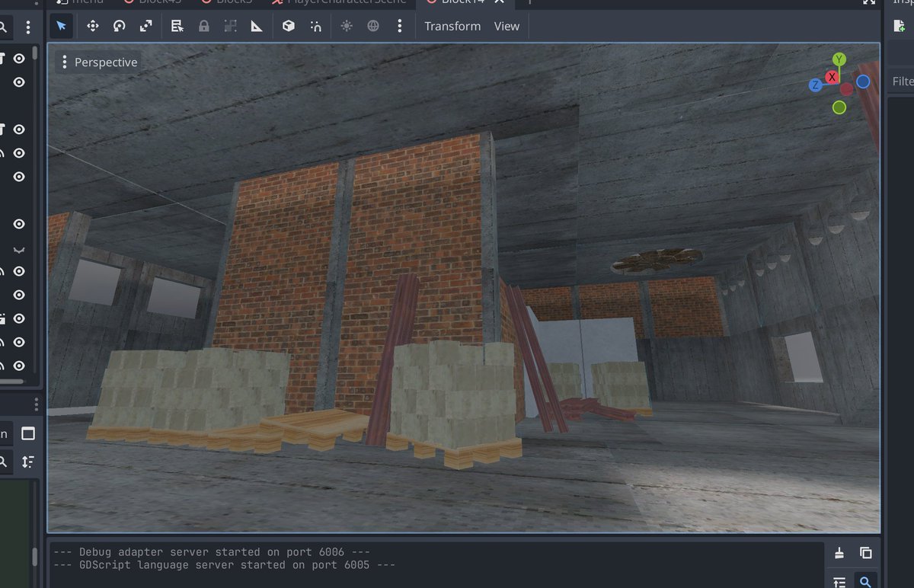Viewport: 914px width, 588px height.
Task: Copy output log contents icon
Action: pos(866,553)
